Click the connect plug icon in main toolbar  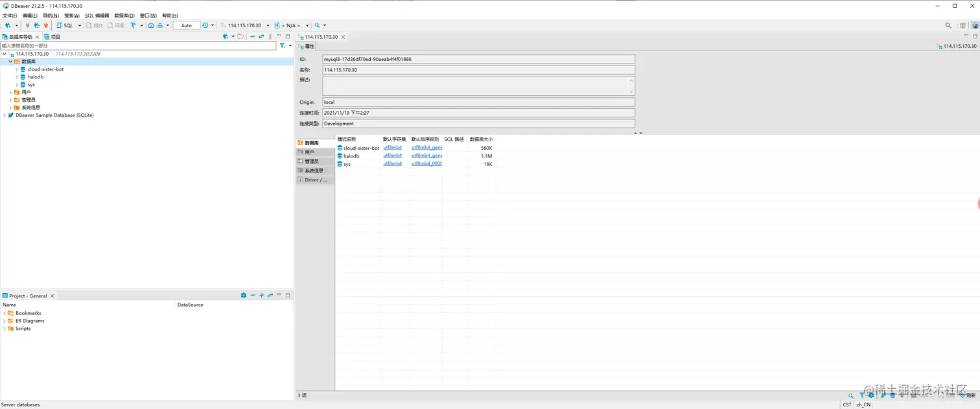coord(27,25)
